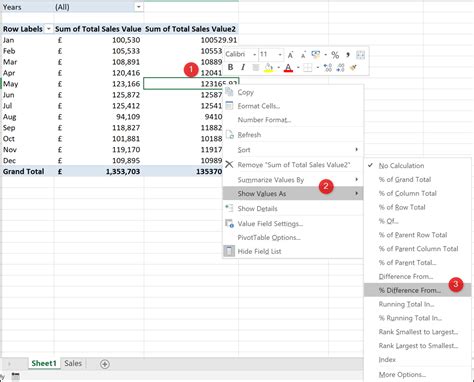This screenshot has height=382, width=474.
Task: Click the percent style icon
Action: pos(335,55)
